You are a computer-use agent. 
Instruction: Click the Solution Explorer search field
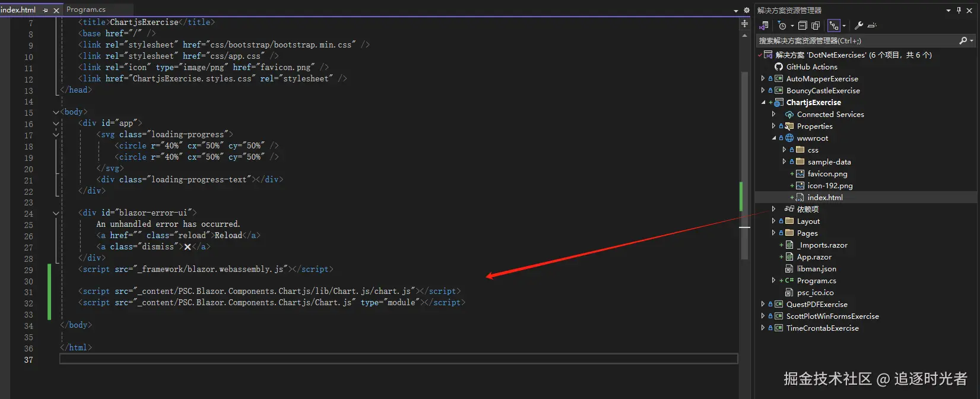pyautogui.click(x=855, y=40)
